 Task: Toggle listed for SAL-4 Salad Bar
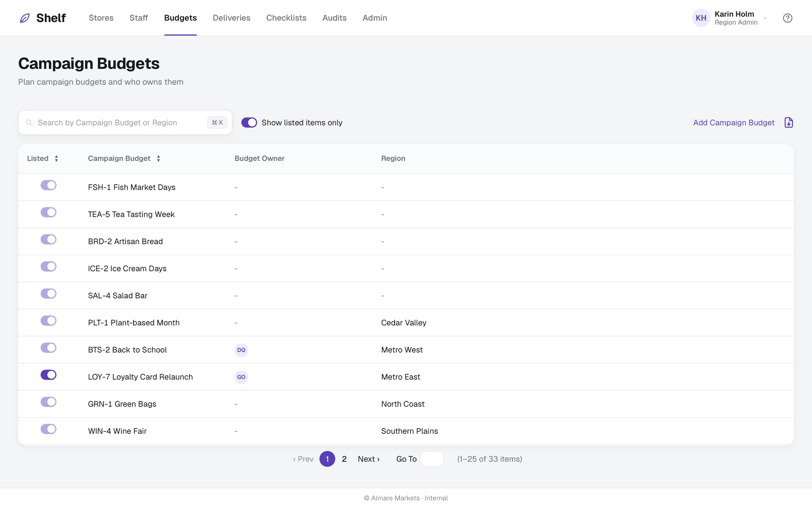point(48,294)
